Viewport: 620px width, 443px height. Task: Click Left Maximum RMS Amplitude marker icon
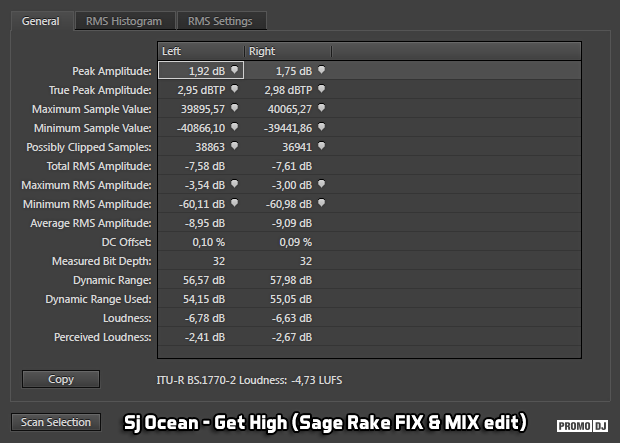(x=234, y=184)
